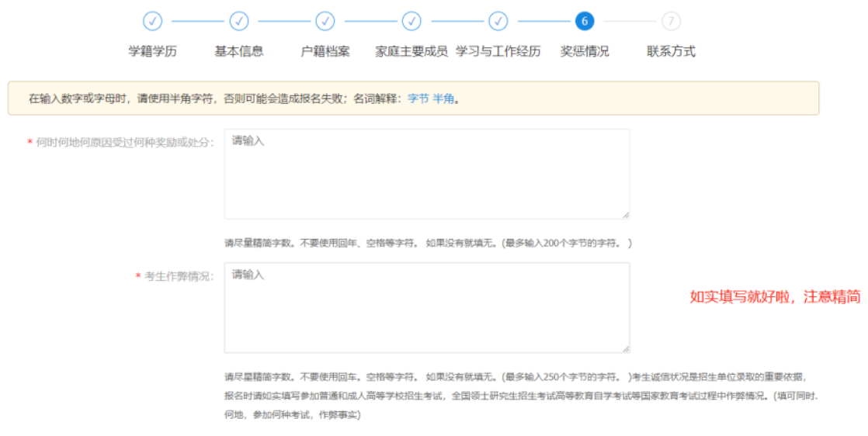
Task: Focus the 奖励或处分 text area
Action: [426, 174]
